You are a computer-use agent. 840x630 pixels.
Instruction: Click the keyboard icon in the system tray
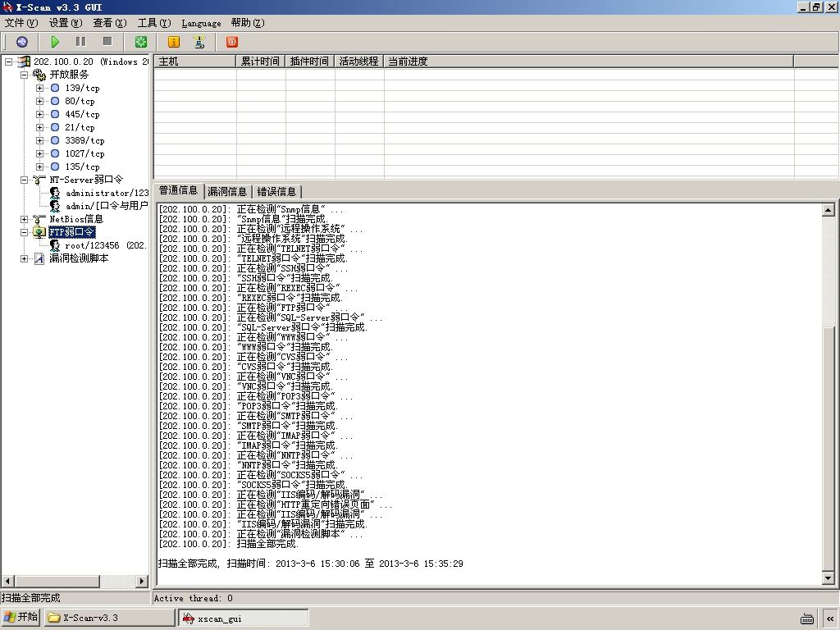(x=807, y=619)
